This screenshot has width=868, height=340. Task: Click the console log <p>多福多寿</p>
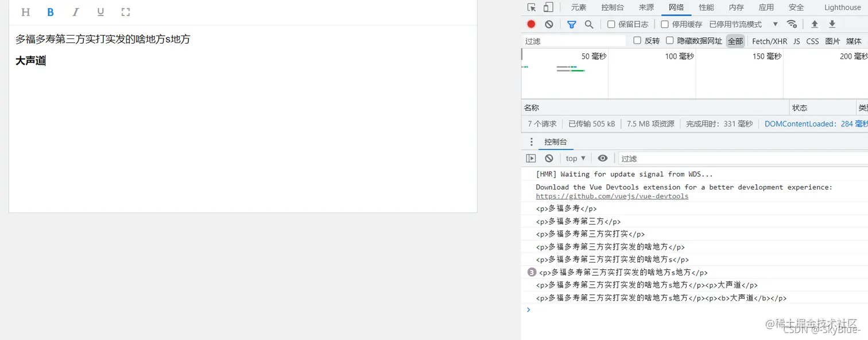pos(566,208)
